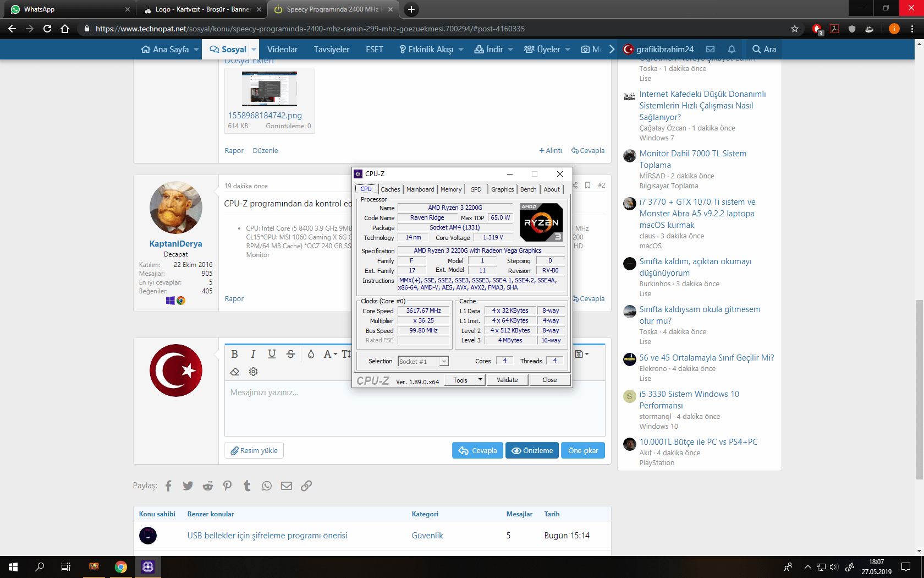Open the Chrome profile avatar
The height and width of the screenshot is (578, 924).
tap(894, 29)
